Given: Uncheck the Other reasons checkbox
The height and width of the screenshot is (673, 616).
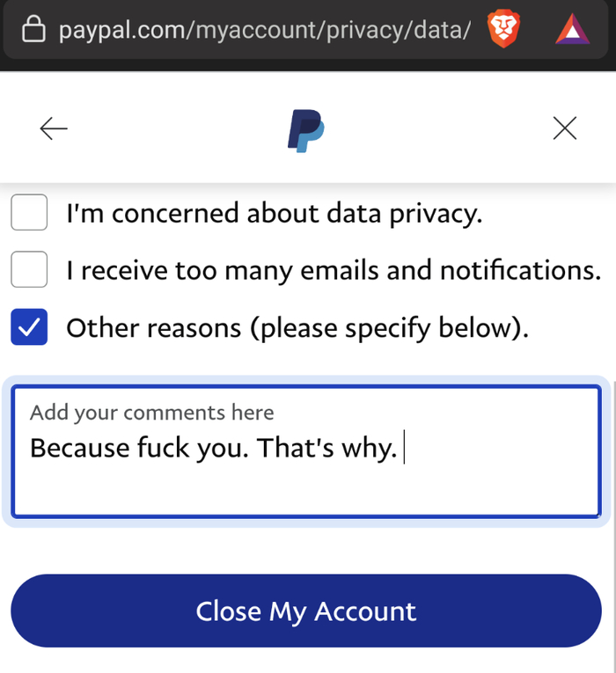Looking at the screenshot, I should 29,328.
